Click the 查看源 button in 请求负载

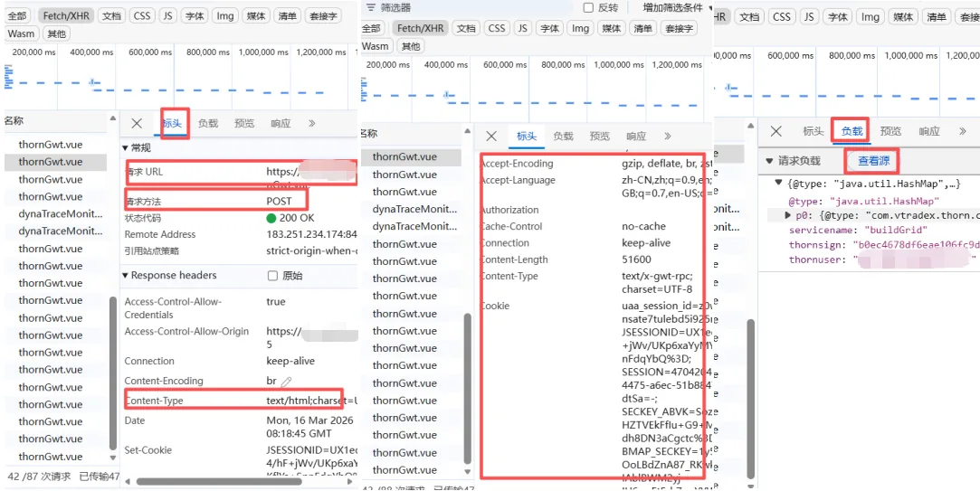coord(872,161)
